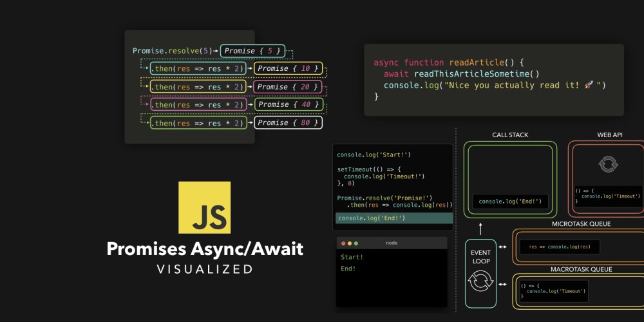This screenshot has height=322, width=644.
Task: Click the "VISUALIZED" subtitle
Action: (x=205, y=269)
